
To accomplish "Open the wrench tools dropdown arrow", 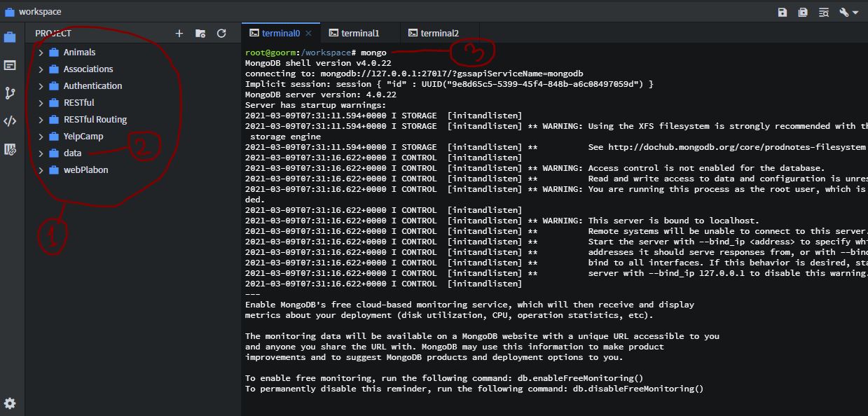I will coord(855,13).
